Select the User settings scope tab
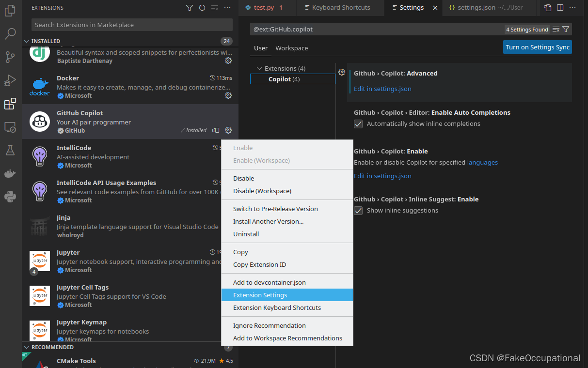 click(x=261, y=48)
